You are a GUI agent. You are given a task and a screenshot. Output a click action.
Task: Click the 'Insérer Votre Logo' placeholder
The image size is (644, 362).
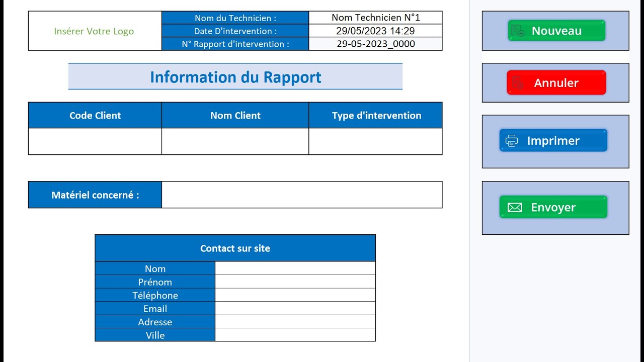94,31
